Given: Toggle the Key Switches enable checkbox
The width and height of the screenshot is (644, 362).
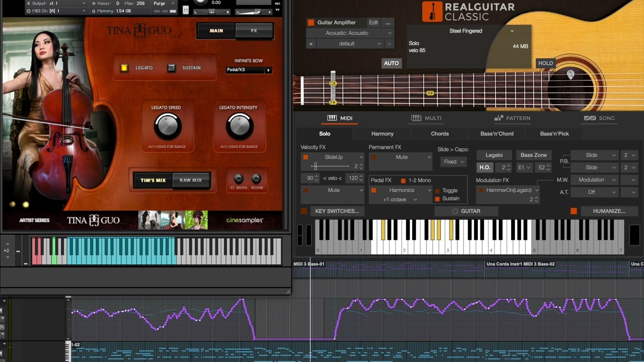Looking at the screenshot, I should (x=304, y=211).
